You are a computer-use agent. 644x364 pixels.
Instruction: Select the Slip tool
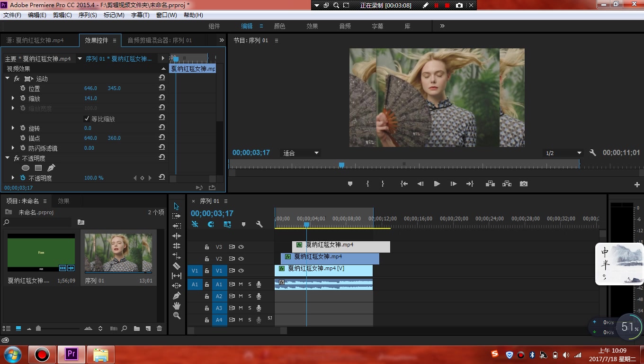[177, 276]
